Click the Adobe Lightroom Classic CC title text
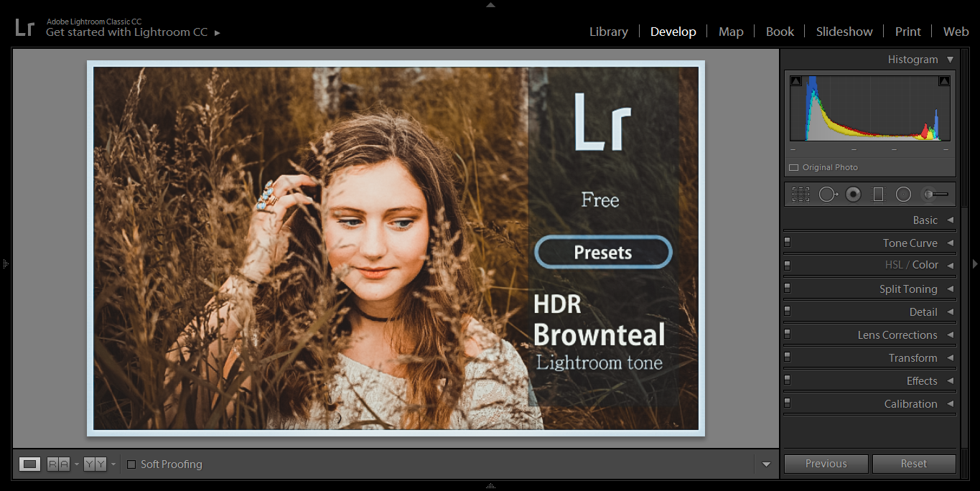This screenshot has width=980, height=491. pos(94,22)
